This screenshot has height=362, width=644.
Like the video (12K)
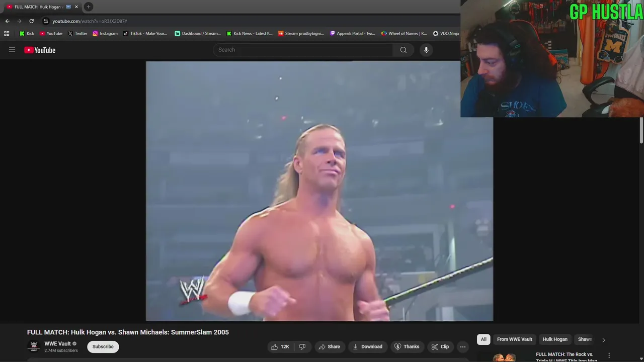(x=280, y=347)
